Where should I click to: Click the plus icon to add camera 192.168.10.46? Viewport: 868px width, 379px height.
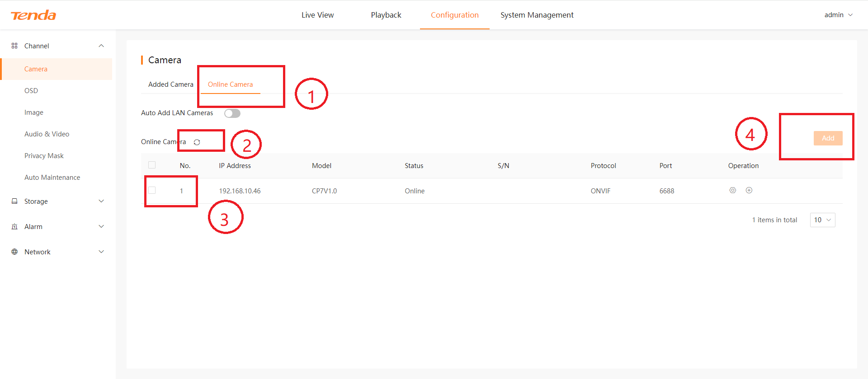click(x=749, y=191)
